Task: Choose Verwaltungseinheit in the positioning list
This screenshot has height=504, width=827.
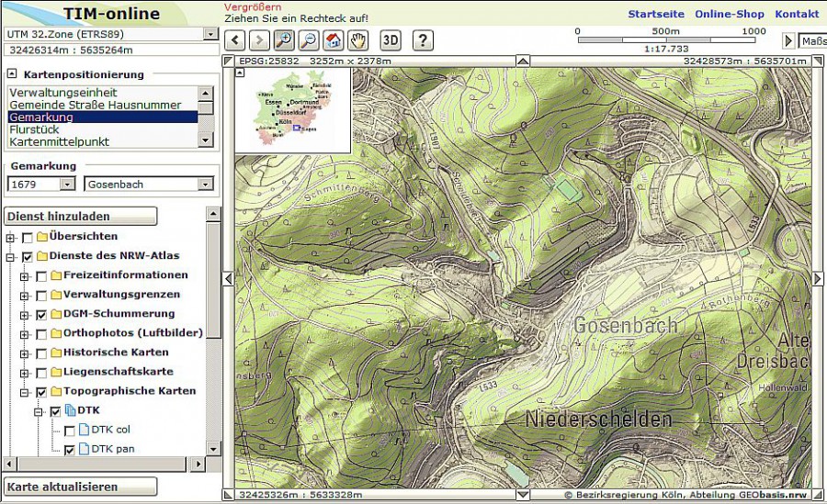Action: point(62,93)
